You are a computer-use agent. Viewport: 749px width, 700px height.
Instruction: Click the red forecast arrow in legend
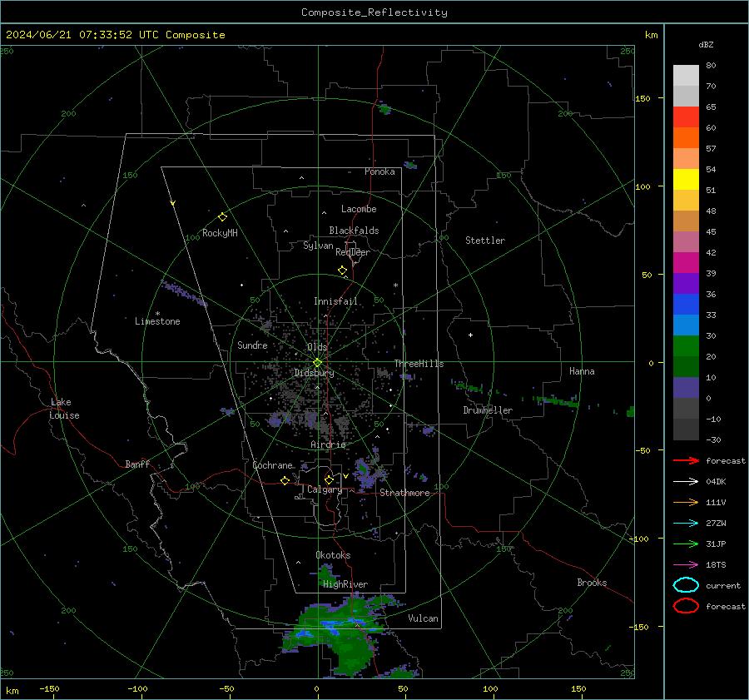point(686,460)
